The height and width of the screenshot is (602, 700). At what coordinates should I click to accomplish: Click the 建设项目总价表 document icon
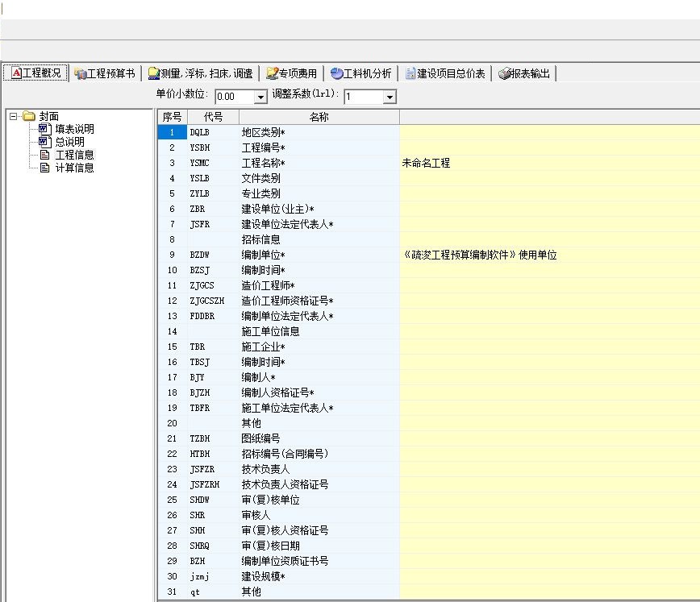(x=410, y=73)
